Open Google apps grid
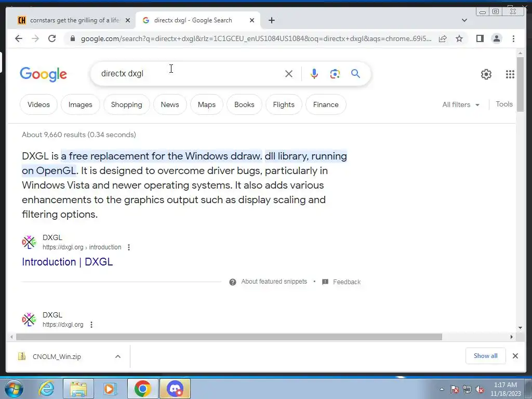532x399 pixels. point(510,74)
